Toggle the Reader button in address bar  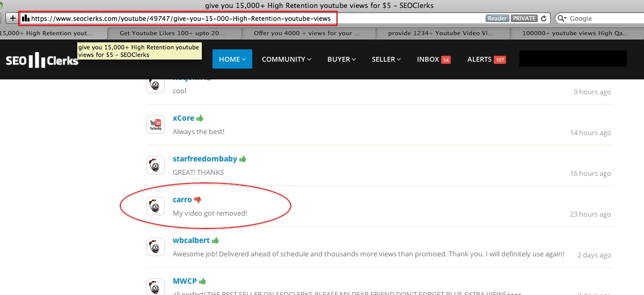tap(497, 18)
